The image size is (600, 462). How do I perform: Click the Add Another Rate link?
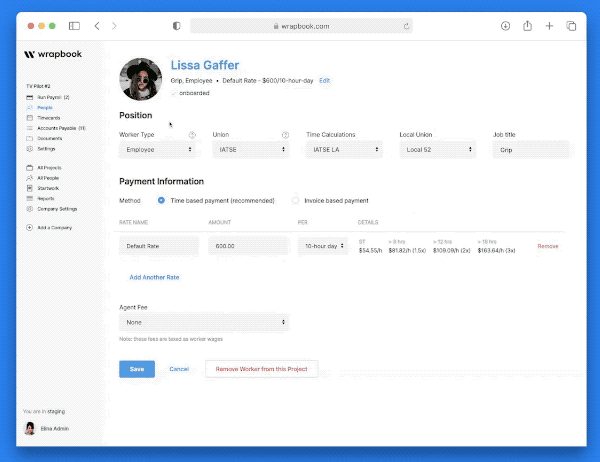154,277
